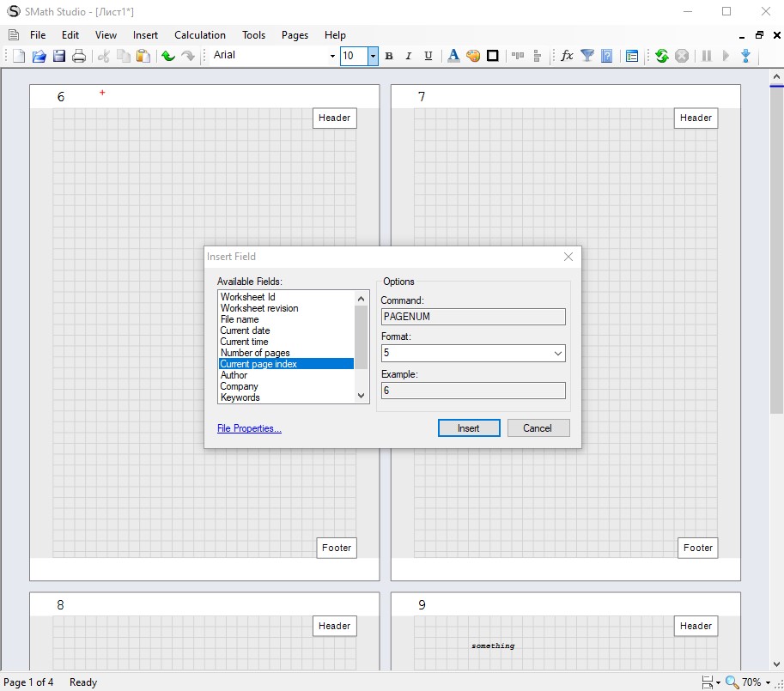The height and width of the screenshot is (691, 784).
Task: Expand the font size dropdown
Action: (373, 56)
